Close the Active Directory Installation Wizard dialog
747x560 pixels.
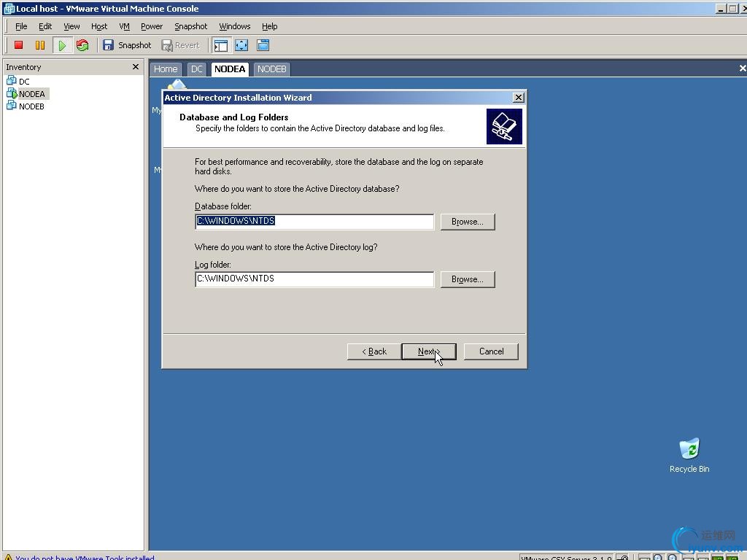pyautogui.click(x=519, y=98)
